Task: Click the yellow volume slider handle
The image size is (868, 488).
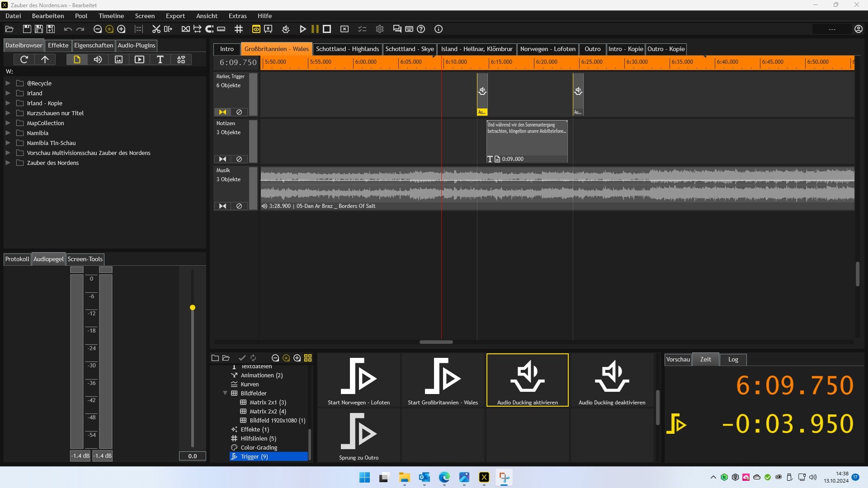Action: pyautogui.click(x=193, y=308)
